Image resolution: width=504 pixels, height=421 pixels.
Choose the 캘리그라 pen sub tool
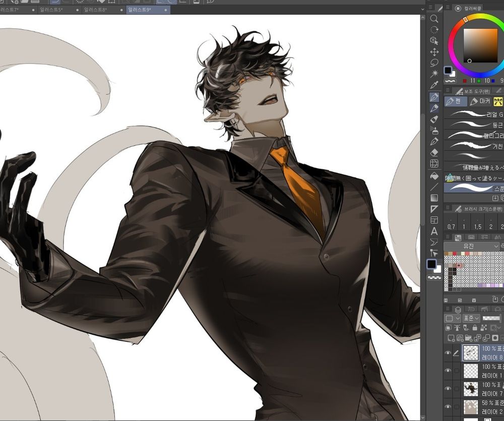(x=474, y=135)
